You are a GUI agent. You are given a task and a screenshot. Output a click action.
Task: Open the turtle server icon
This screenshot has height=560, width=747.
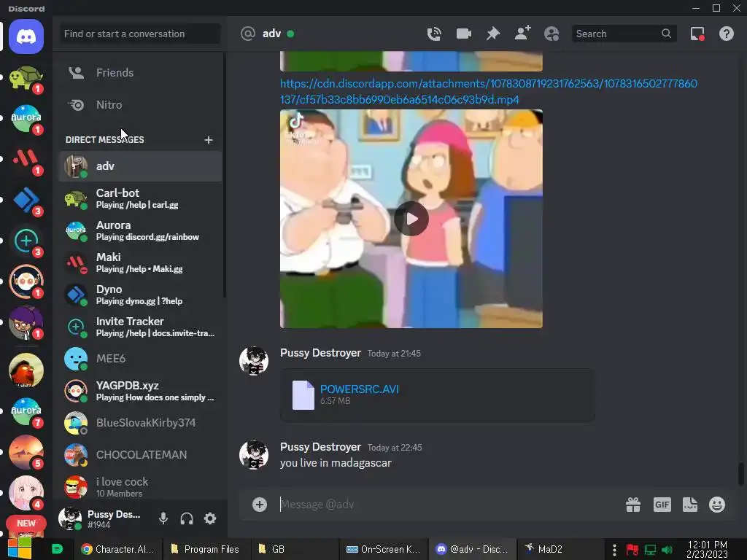click(26, 77)
